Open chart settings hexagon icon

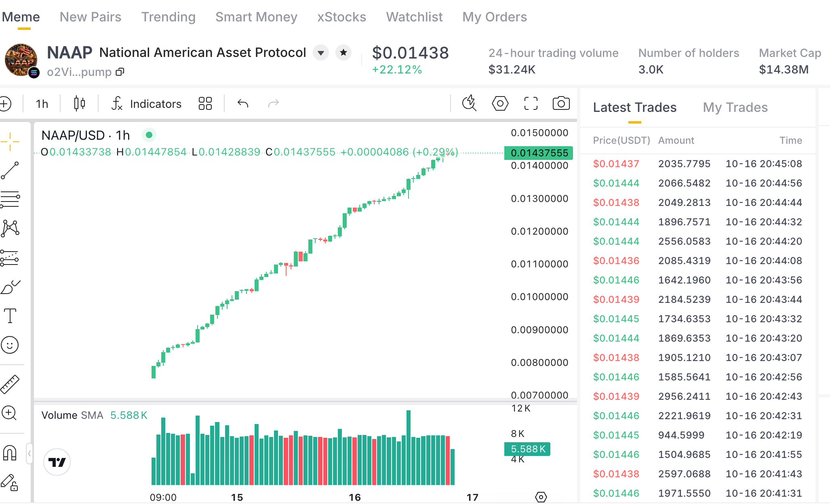[500, 103]
